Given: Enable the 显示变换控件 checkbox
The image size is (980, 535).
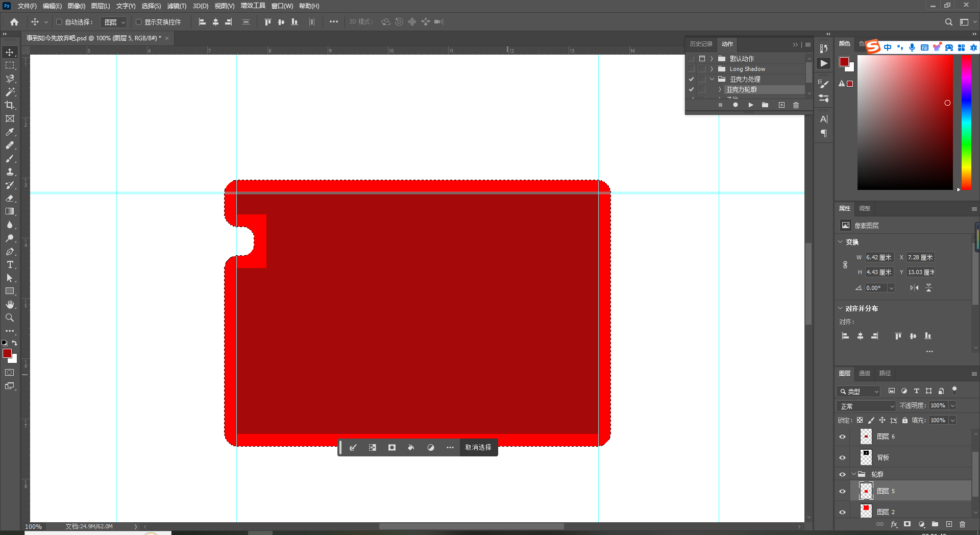Looking at the screenshot, I should click(x=138, y=22).
